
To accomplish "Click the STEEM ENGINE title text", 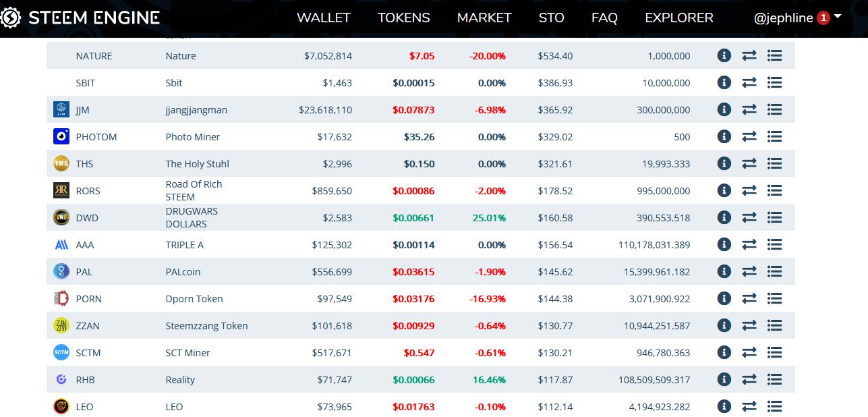I will 94,18.
